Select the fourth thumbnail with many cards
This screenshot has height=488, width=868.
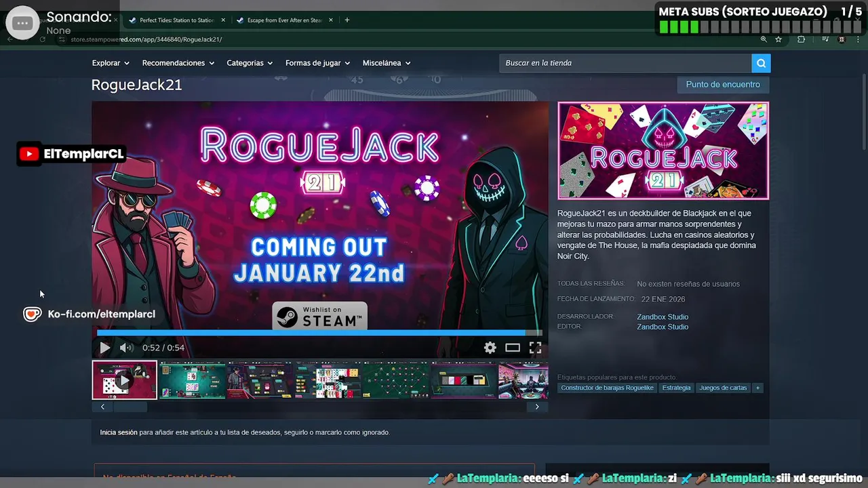click(x=328, y=380)
